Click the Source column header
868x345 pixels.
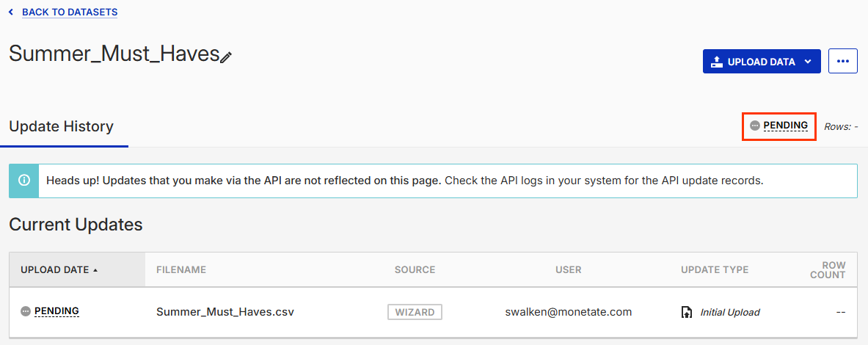pyautogui.click(x=415, y=270)
